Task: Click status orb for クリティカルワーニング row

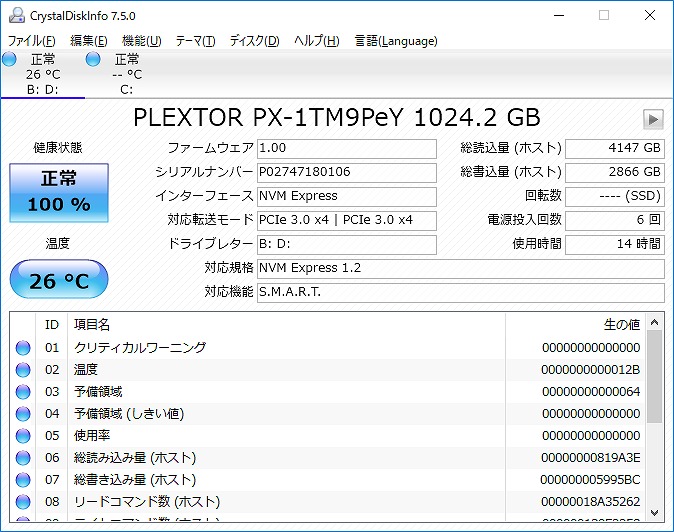Action: 23,348
